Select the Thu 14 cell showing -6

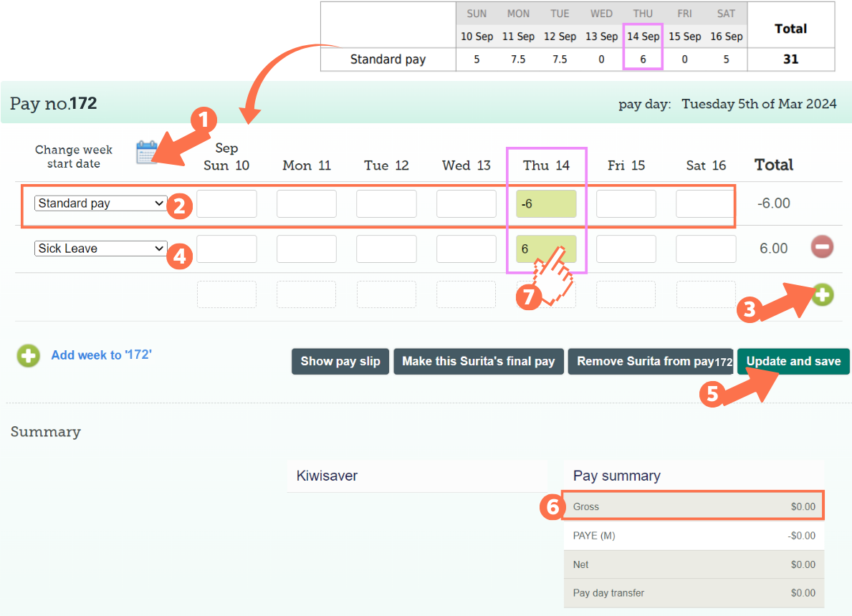(546, 203)
